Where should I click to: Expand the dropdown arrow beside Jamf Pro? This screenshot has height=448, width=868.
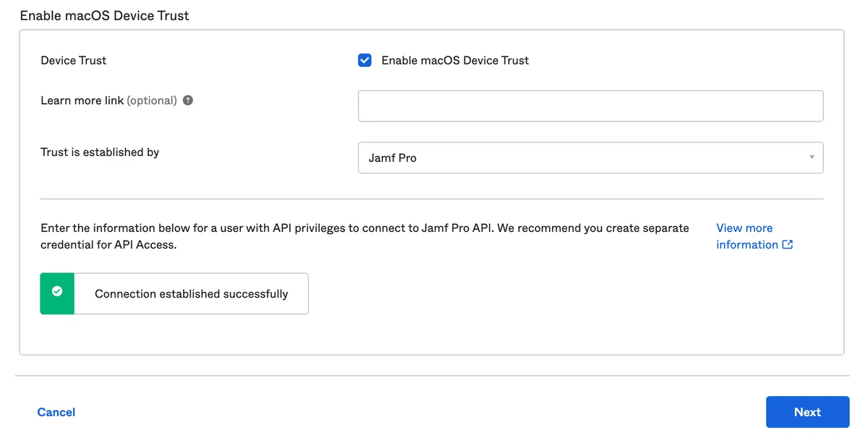coord(812,158)
